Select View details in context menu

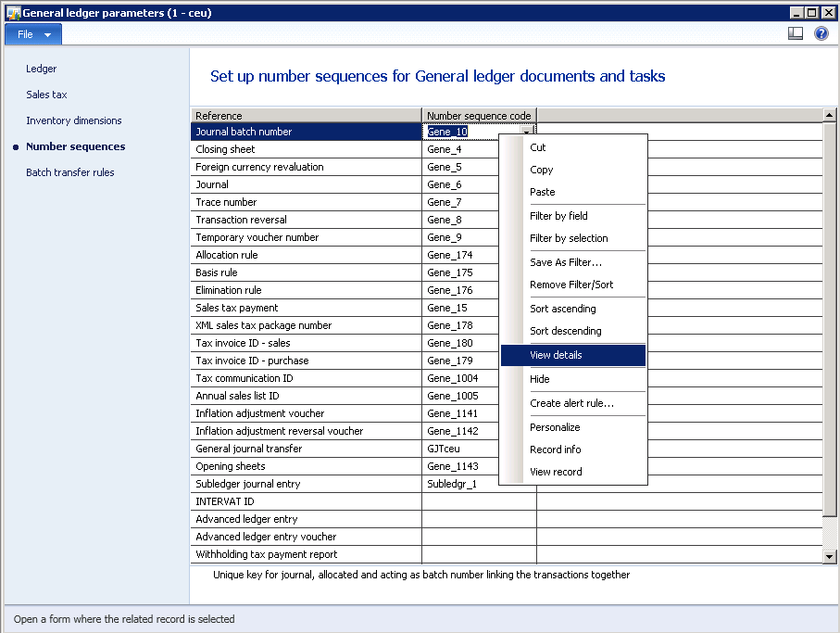coord(556,355)
